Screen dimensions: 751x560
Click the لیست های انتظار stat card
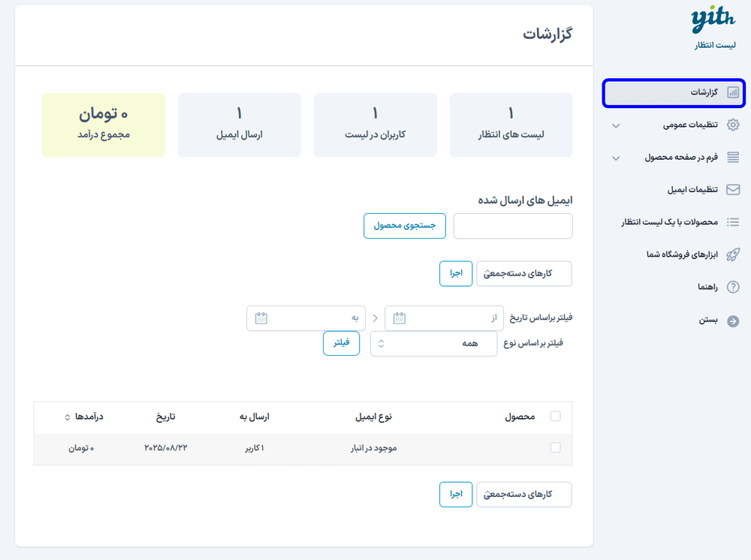511,125
